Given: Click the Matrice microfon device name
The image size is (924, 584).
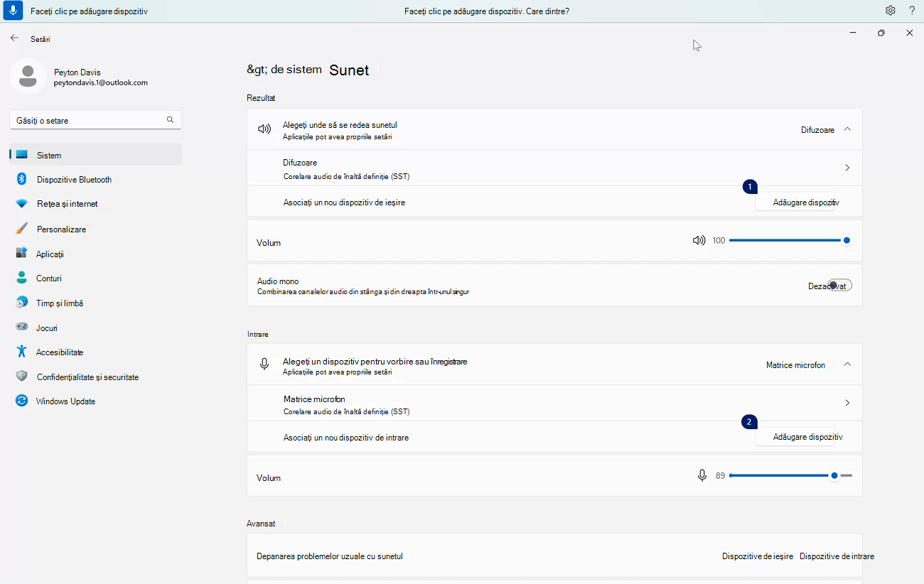Looking at the screenshot, I should [x=314, y=399].
